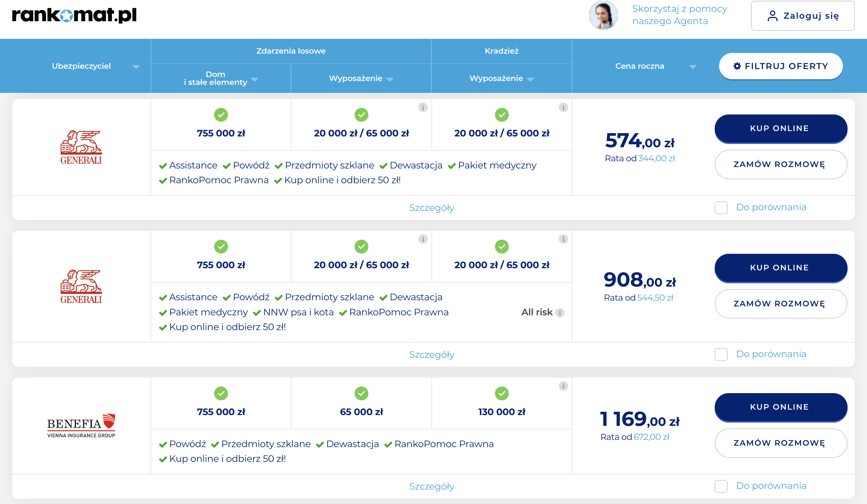
Task: Expand Wyposażenie dropdown under Zdarzenia losowe
Action: [x=390, y=79]
